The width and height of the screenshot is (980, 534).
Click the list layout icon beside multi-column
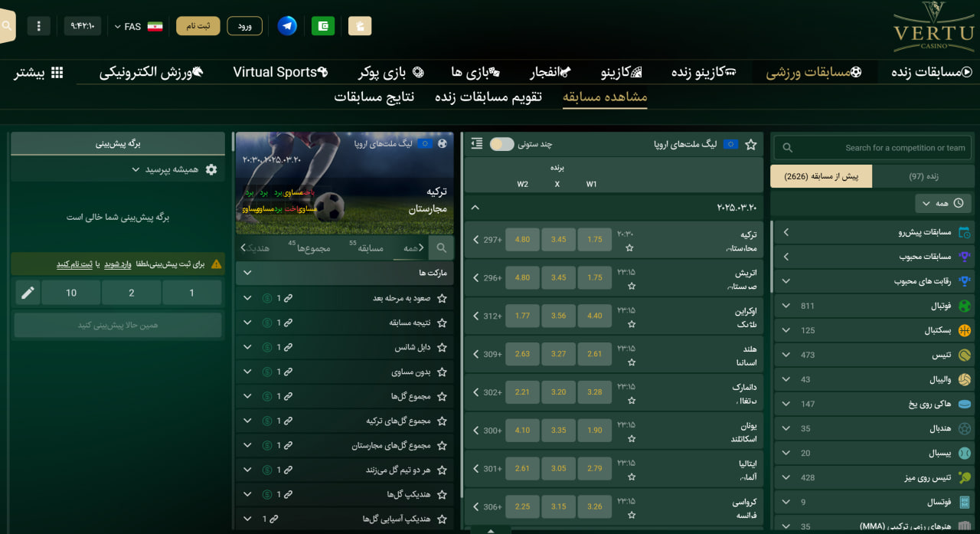pyautogui.click(x=477, y=144)
